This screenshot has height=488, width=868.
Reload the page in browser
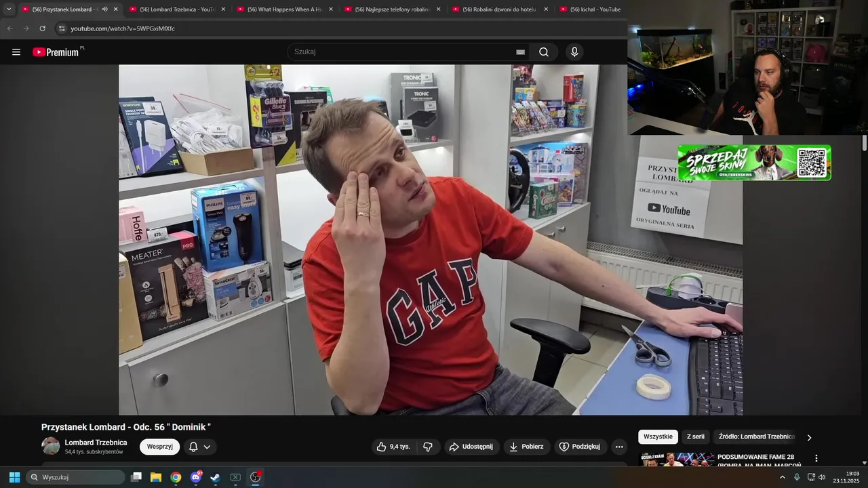(x=42, y=28)
